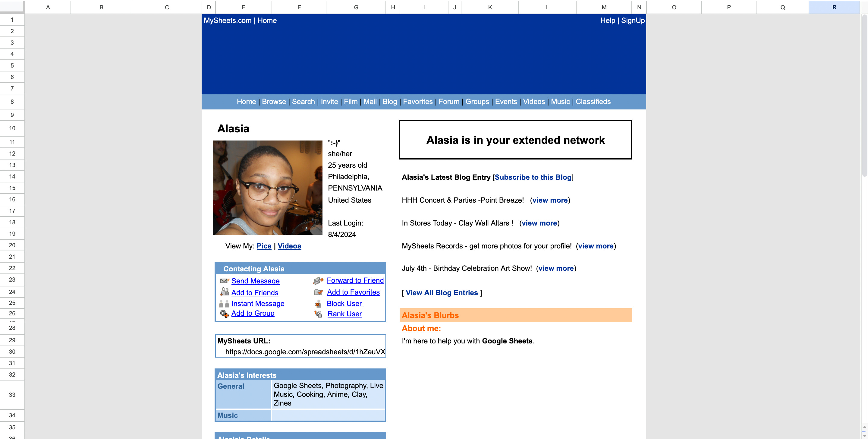The height and width of the screenshot is (439, 868).
Task: Open Groups in the navigation bar
Action: (x=477, y=102)
